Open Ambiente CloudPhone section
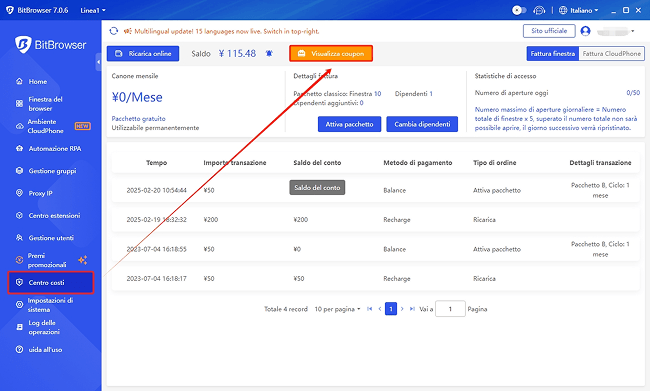Screen dimensions: 650x391 point(45,126)
